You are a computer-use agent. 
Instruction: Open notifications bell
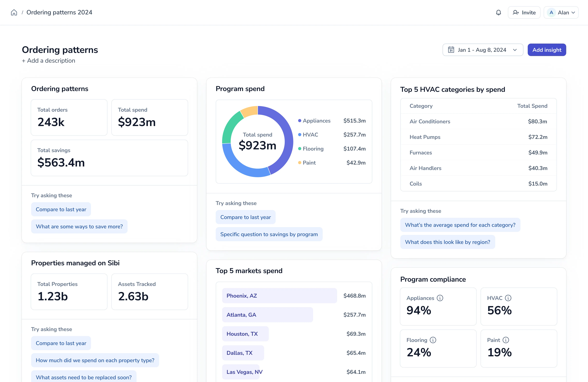(499, 13)
